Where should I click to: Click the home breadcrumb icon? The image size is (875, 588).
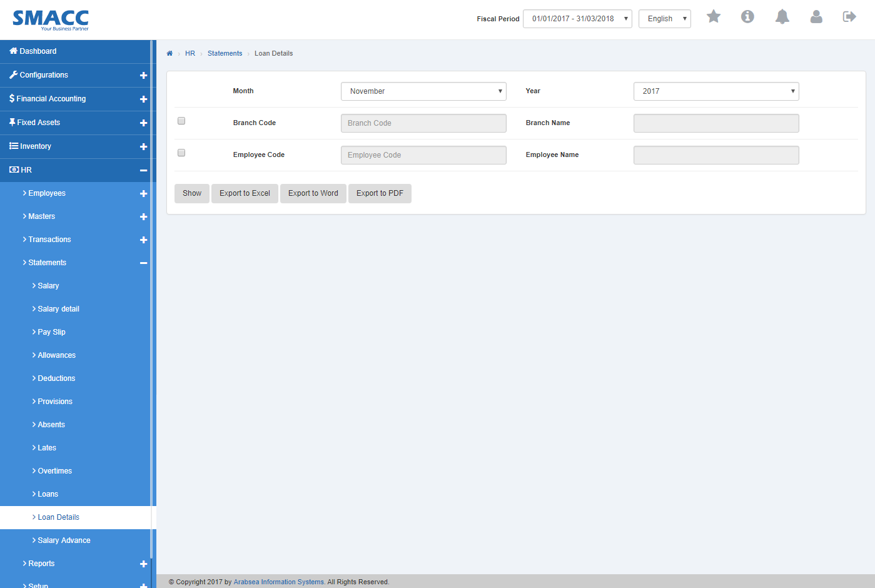169,54
